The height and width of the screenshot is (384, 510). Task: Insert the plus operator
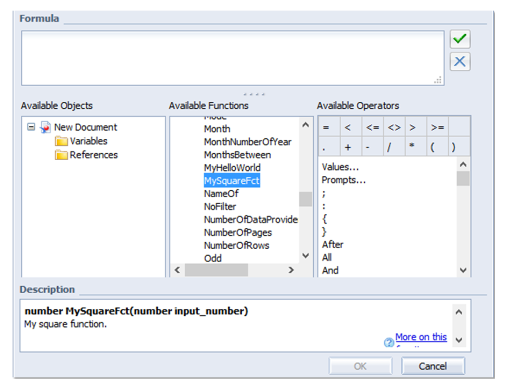tap(348, 147)
